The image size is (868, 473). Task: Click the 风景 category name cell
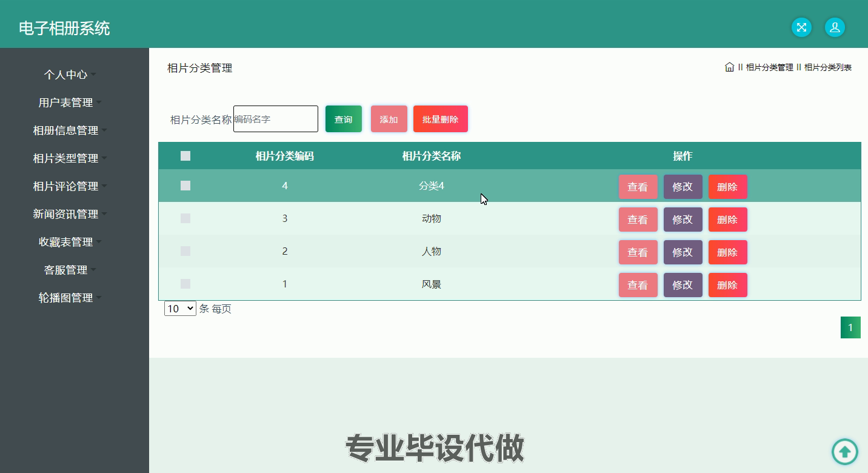pyautogui.click(x=432, y=284)
